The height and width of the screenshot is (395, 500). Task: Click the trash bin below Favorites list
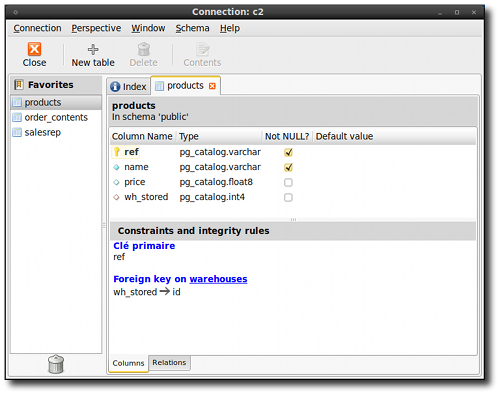click(x=56, y=364)
